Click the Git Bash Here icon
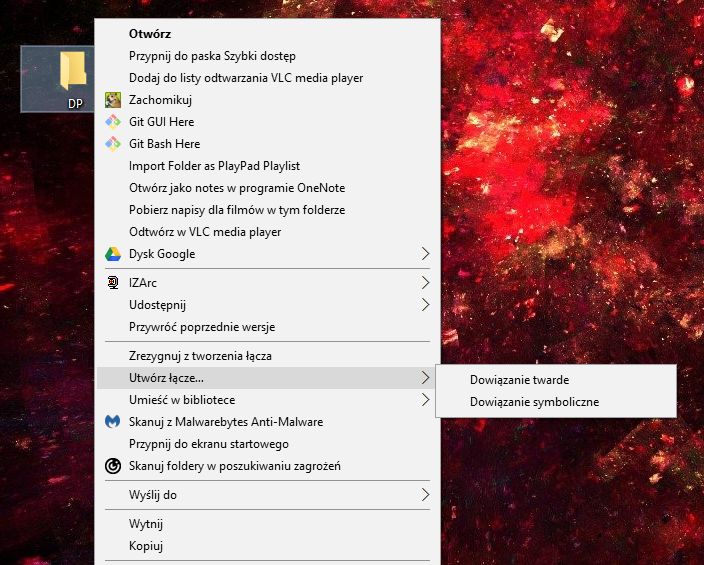Screen dimensions: 704x565 pos(113,144)
